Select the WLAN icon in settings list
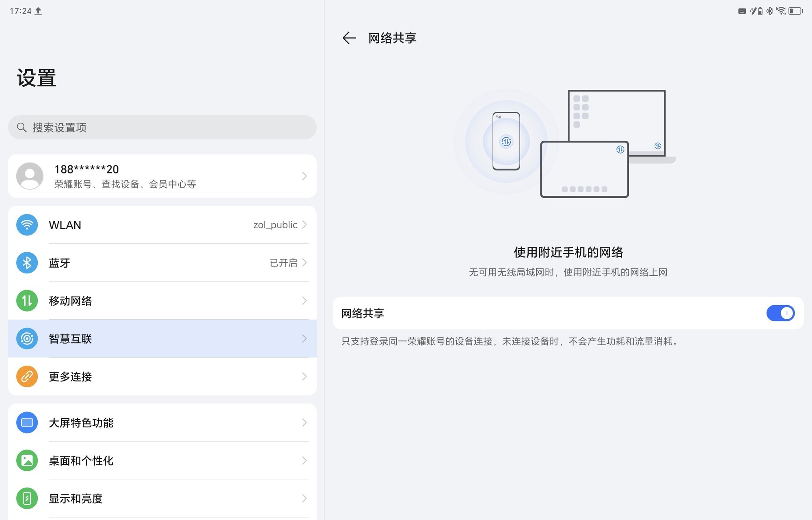 pyautogui.click(x=27, y=225)
